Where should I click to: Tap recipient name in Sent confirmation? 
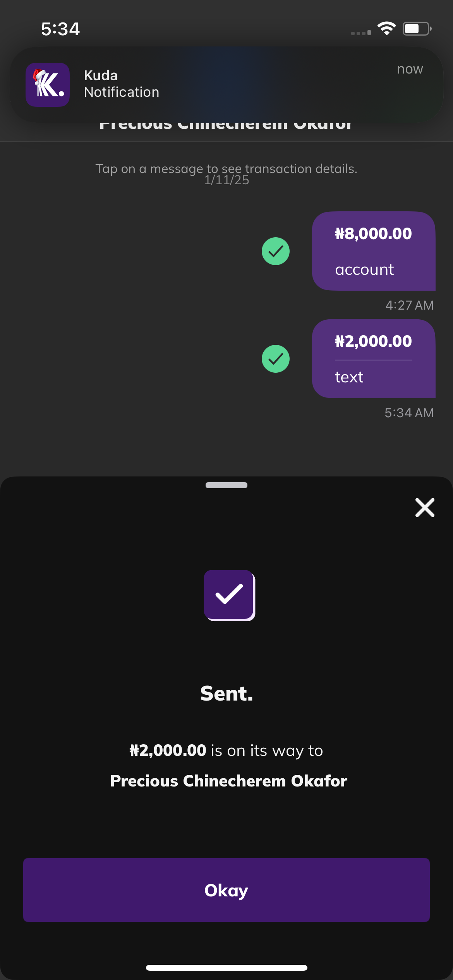pyautogui.click(x=228, y=781)
